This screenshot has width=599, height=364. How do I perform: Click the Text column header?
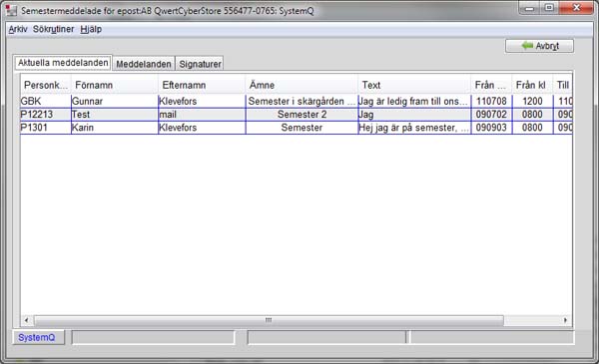pyautogui.click(x=414, y=85)
